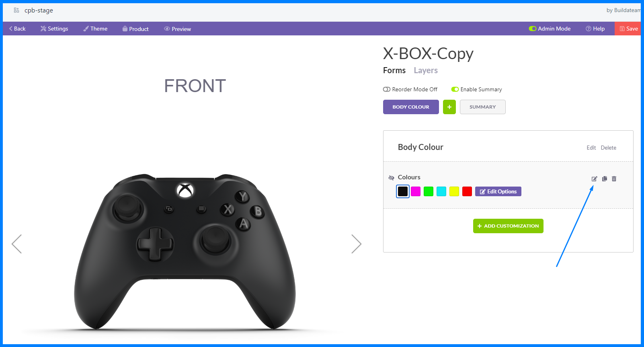644x347 pixels.
Task: Go Back using the chevron link
Action: pos(17,29)
